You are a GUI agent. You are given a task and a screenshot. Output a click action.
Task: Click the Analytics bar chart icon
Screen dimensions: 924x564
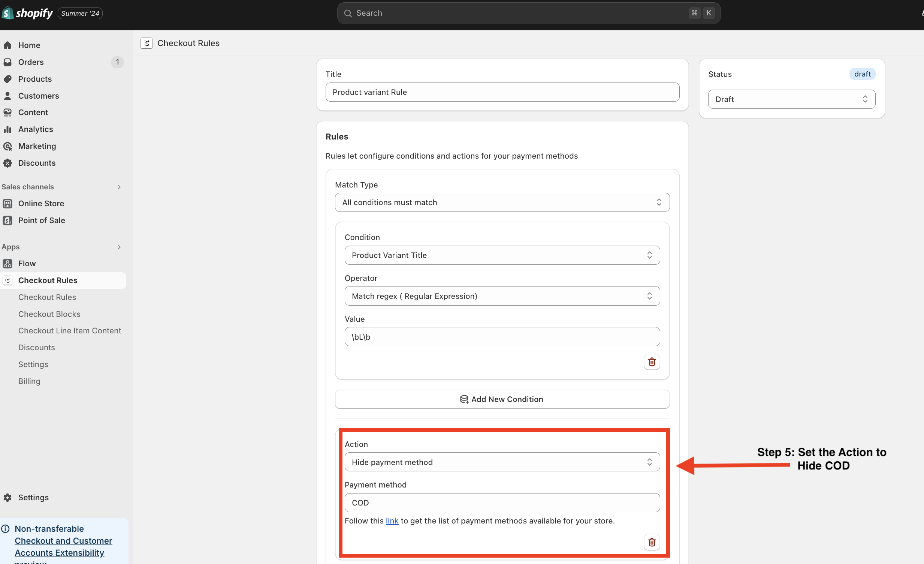coord(7,129)
